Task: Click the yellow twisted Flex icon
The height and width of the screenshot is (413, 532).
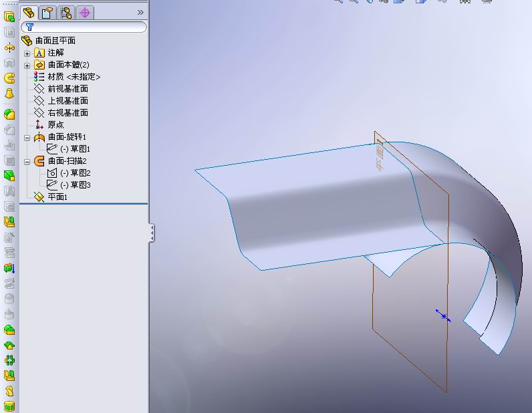Action: coord(9,391)
